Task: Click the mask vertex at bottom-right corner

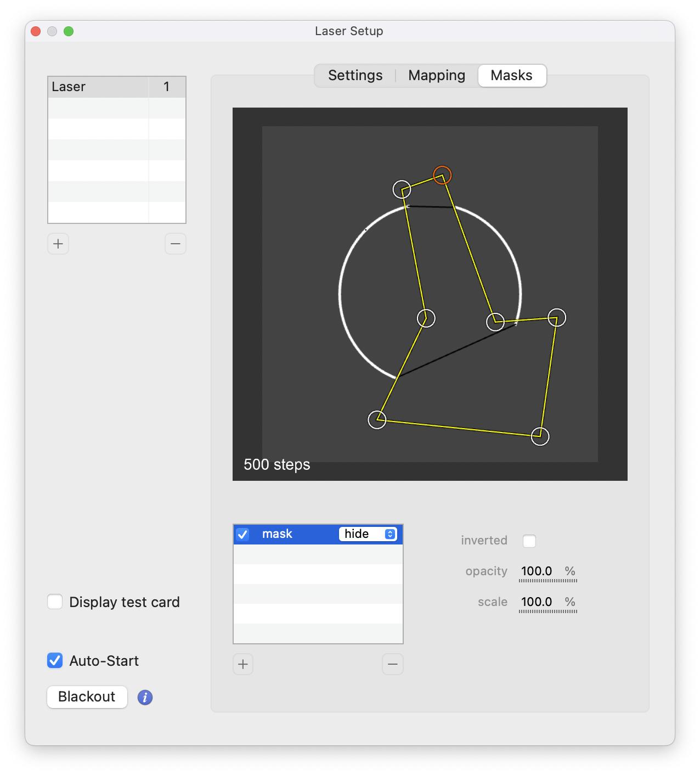Action: click(x=540, y=436)
